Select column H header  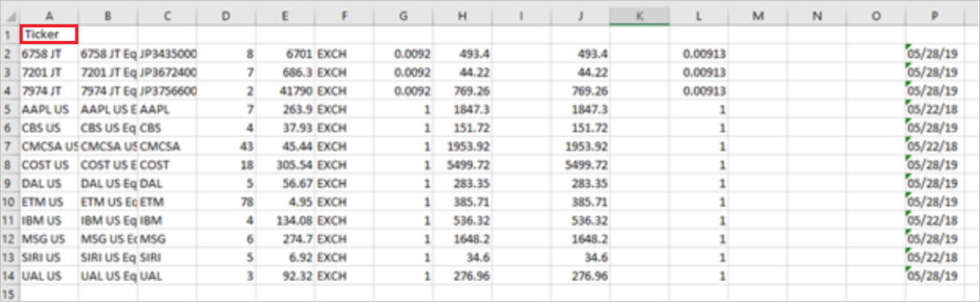point(462,16)
